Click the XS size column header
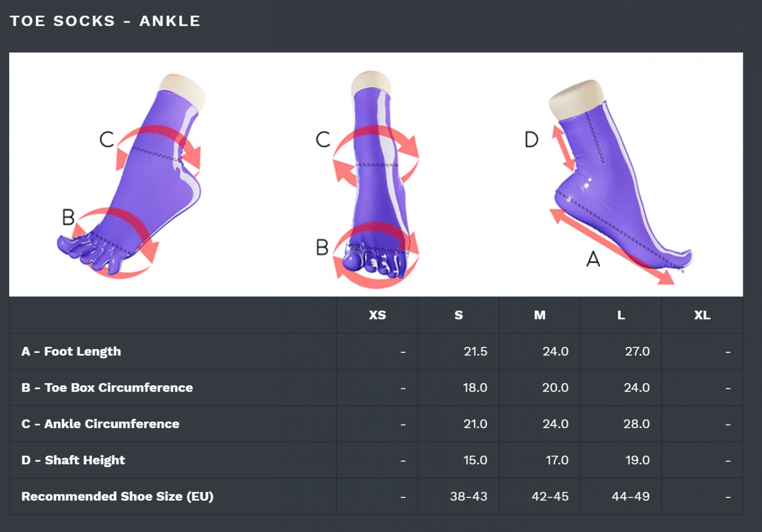The image size is (762, 532). [377, 315]
